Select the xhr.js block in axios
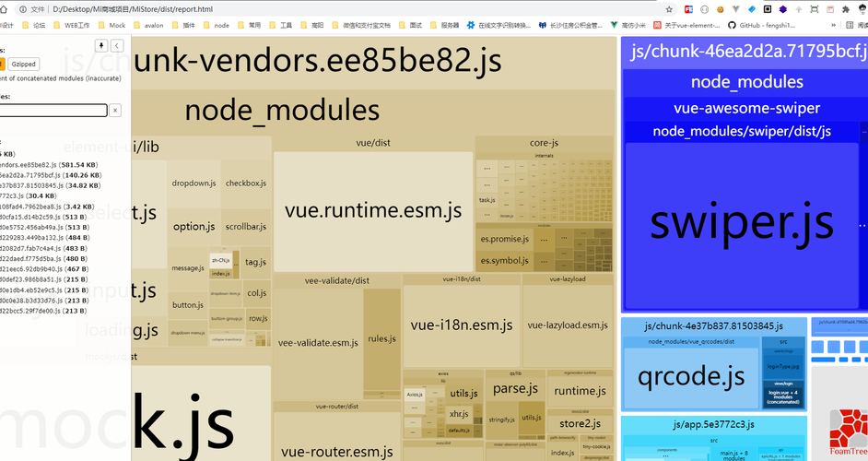Image resolution: width=868 pixels, height=461 pixels. [x=459, y=414]
